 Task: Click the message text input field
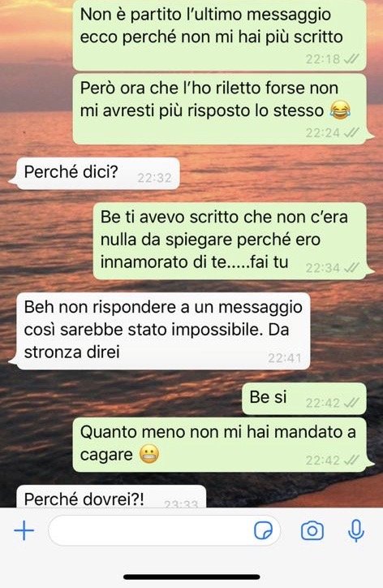coord(164,530)
